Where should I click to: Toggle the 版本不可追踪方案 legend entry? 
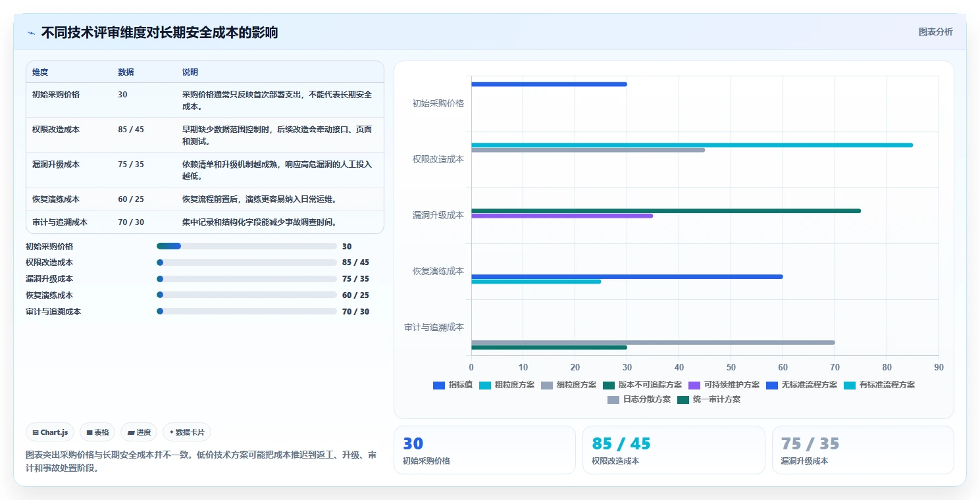(642, 385)
